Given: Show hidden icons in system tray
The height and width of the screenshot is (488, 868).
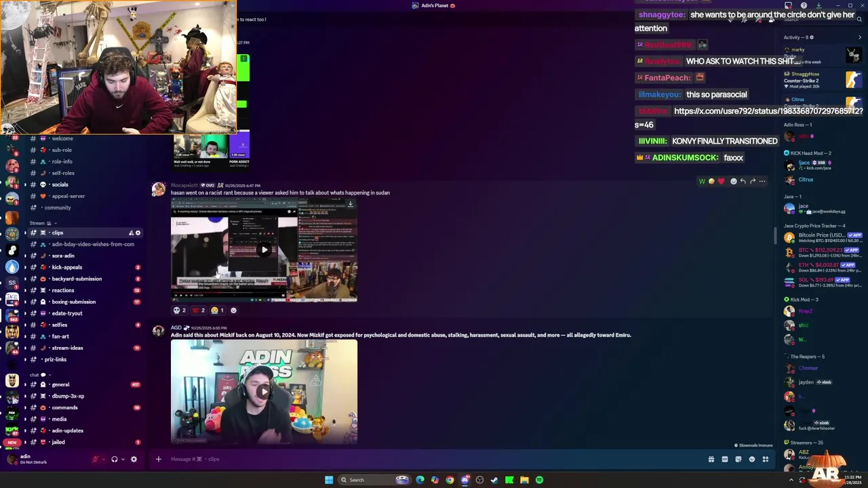Looking at the screenshot, I should [x=791, y=480].
